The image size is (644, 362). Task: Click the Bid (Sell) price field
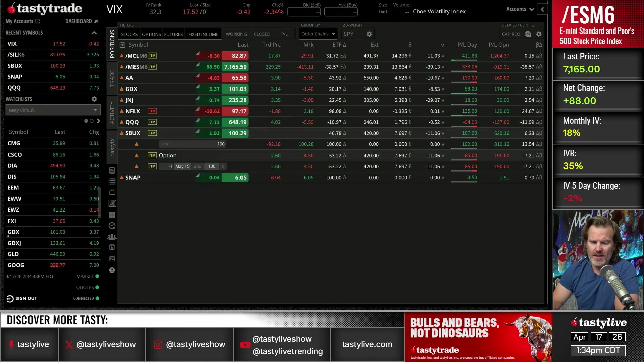pyautogui.click(x=304, y=12)
